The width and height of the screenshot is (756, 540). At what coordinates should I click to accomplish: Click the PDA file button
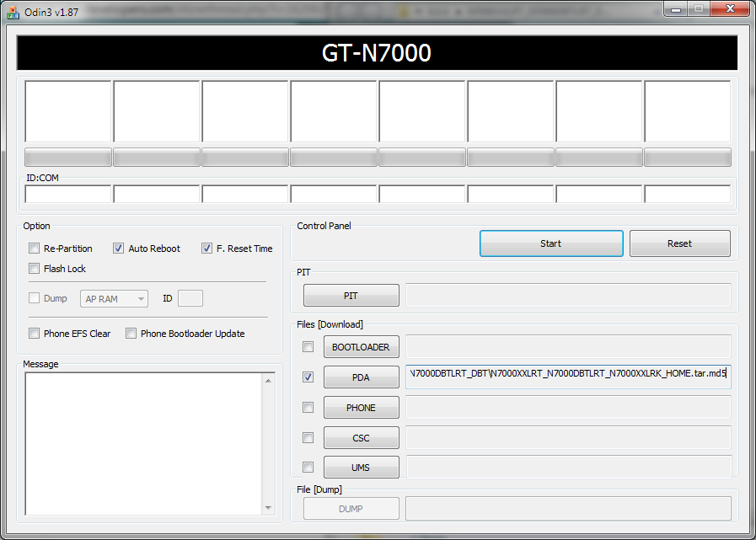point(361,377)
